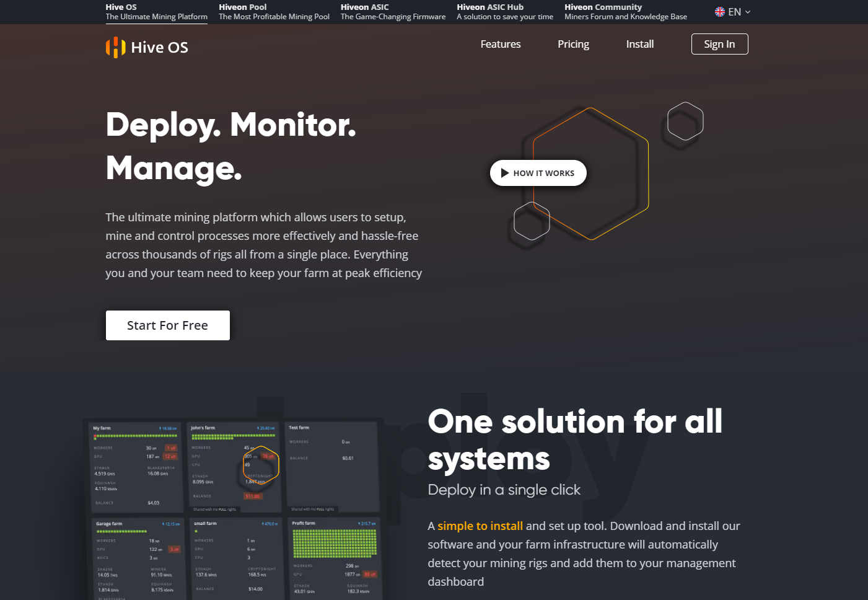
Task: Click the Start For Free button
Action: point(167,325)
